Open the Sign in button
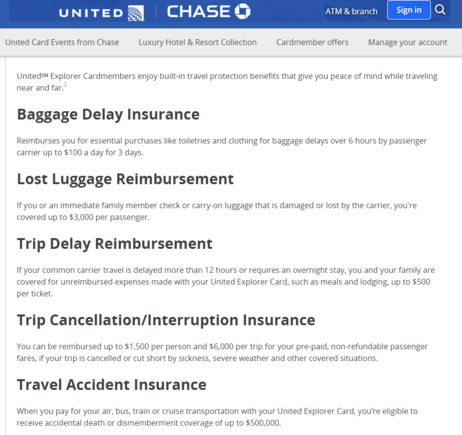The height and width of the screenshot is (435, 462). click(409, 10)
